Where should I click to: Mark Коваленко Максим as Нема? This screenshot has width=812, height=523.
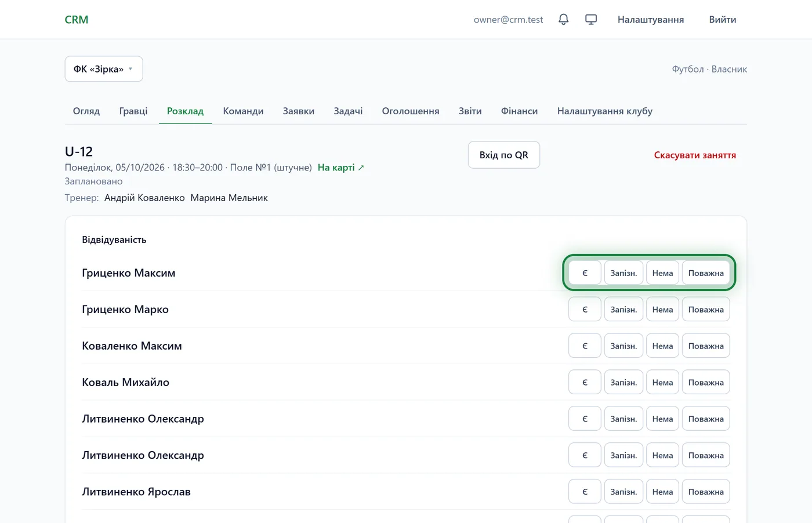[x=662, y=346]
